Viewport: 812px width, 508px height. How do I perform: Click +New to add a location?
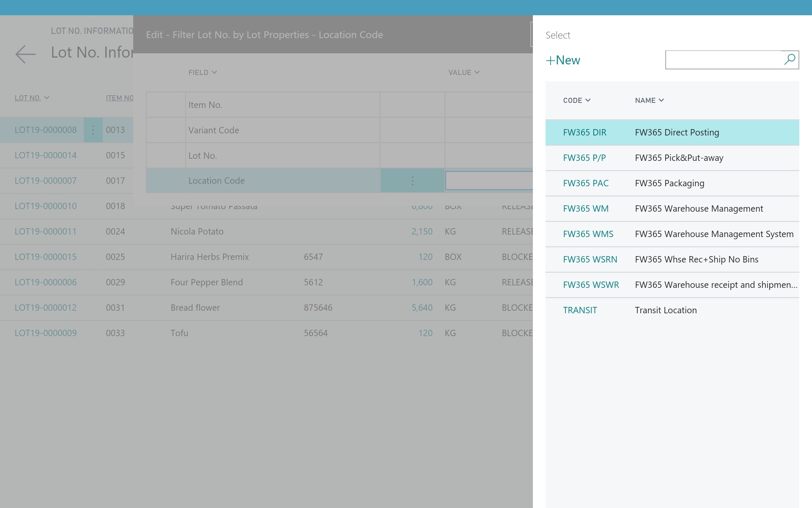pyautogui.click(x=563, y=60)
